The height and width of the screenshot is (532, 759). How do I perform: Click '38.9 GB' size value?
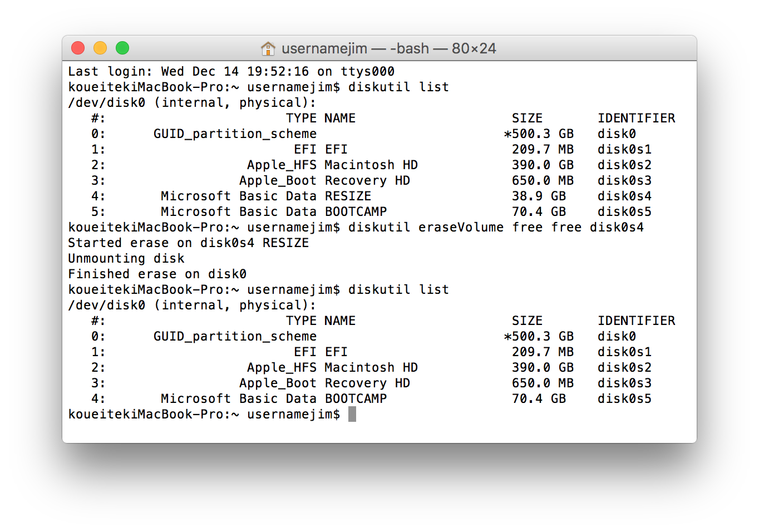click(x=539, y=196)
